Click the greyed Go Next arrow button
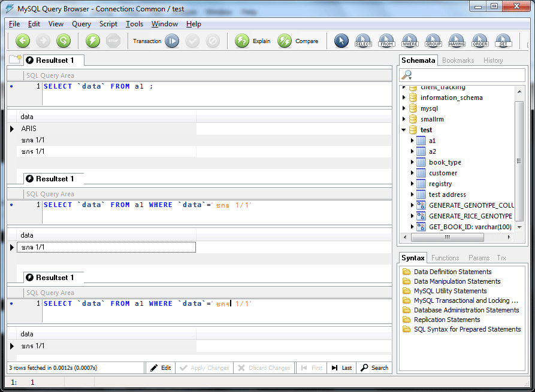535x392 pixels. 43,41
